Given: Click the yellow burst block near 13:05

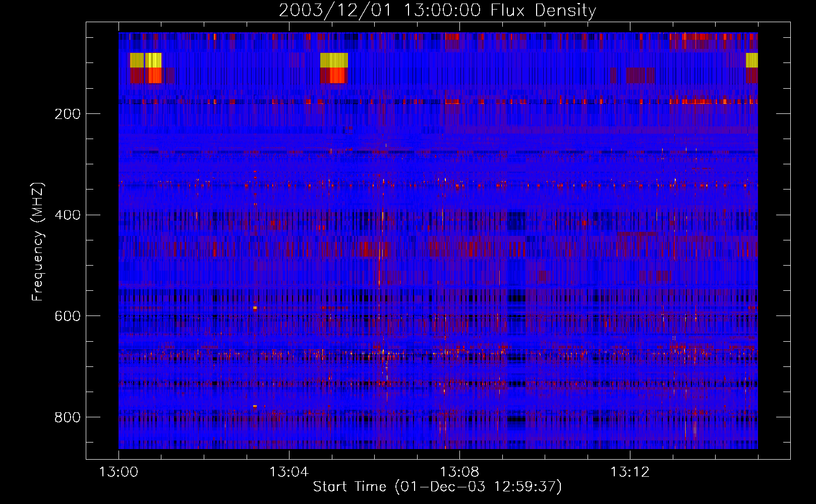Looking at the screenshot, I should pos(334,60).
